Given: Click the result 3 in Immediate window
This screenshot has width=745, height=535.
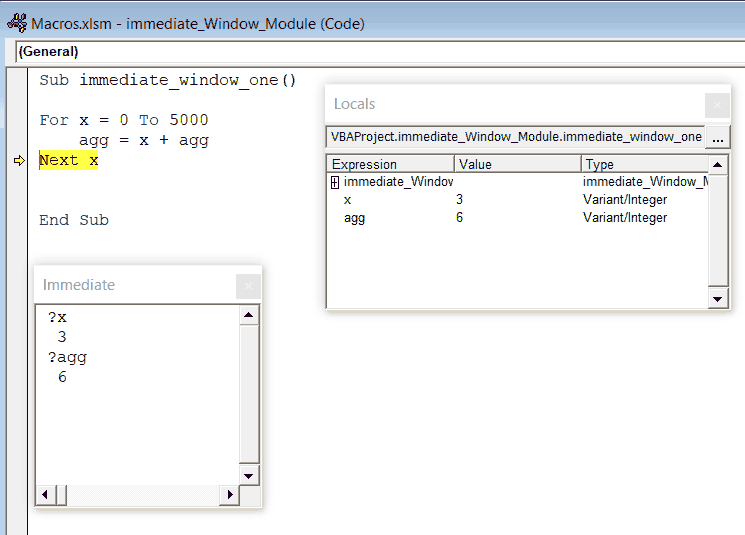Looking at the screenshot, I should tap(62, 337).
